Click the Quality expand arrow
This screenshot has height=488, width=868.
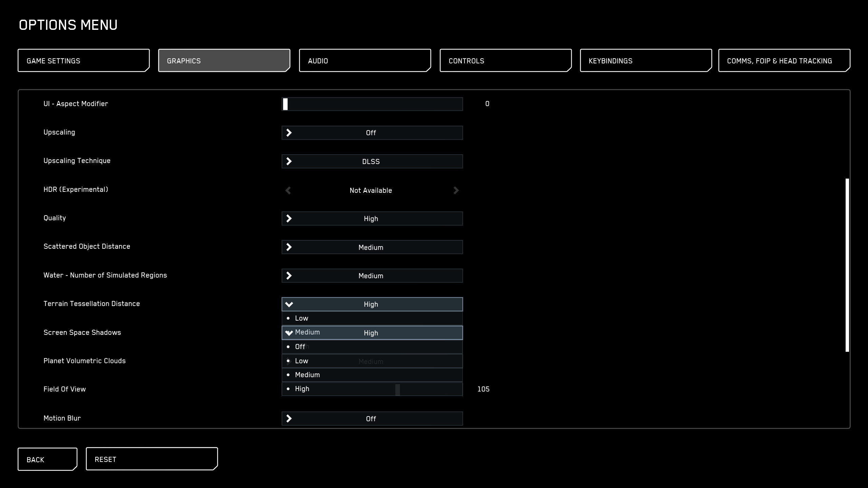coord(290,219)
